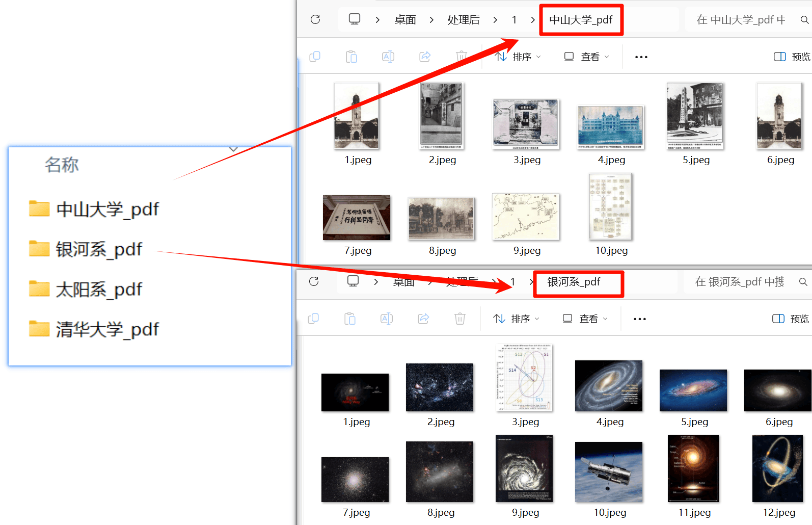Select 3.jpeg orbit diagram in 银河系_pdf

click(524, 378)
